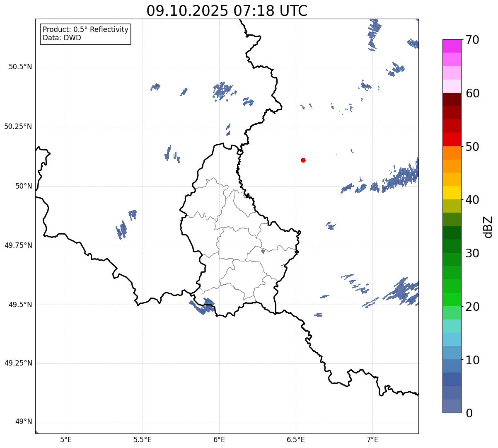Click the dBZ colorbar axis label
Viewport: 498px width, 448px height.
click(x=488, y=227)
